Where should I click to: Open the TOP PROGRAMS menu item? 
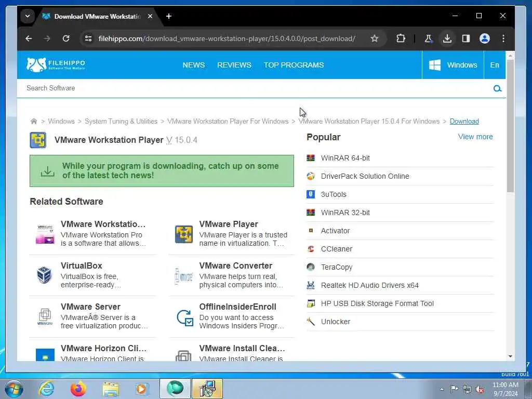[x=294, y=65]
